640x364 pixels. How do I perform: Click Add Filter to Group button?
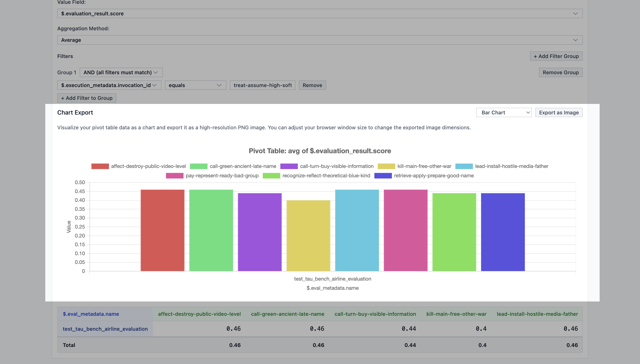point(87,98)
